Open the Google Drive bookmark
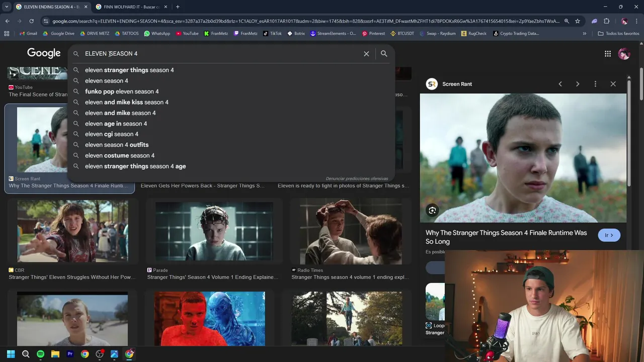644x362 pixels. [58, 34]
